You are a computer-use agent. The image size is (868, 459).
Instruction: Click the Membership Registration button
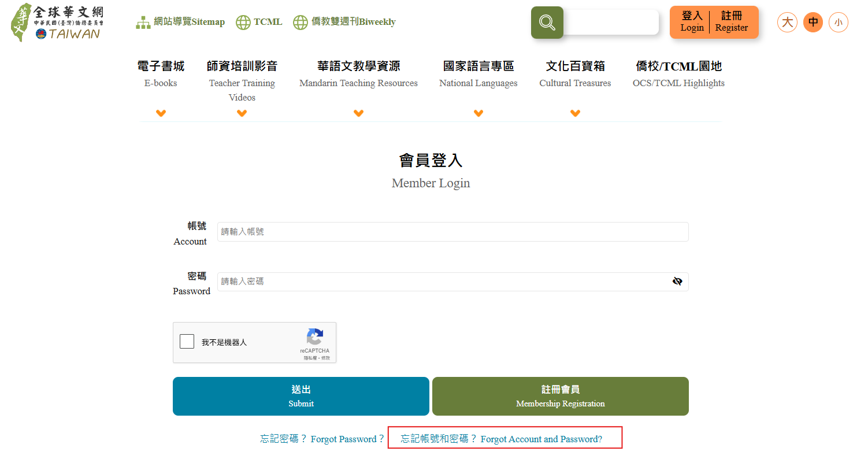coord(560,396)
